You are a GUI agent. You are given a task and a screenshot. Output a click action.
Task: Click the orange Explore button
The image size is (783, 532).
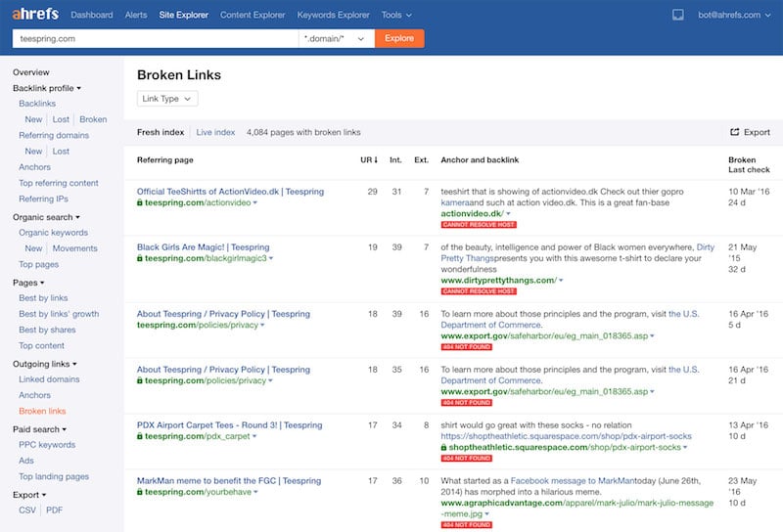click(399, 38)
